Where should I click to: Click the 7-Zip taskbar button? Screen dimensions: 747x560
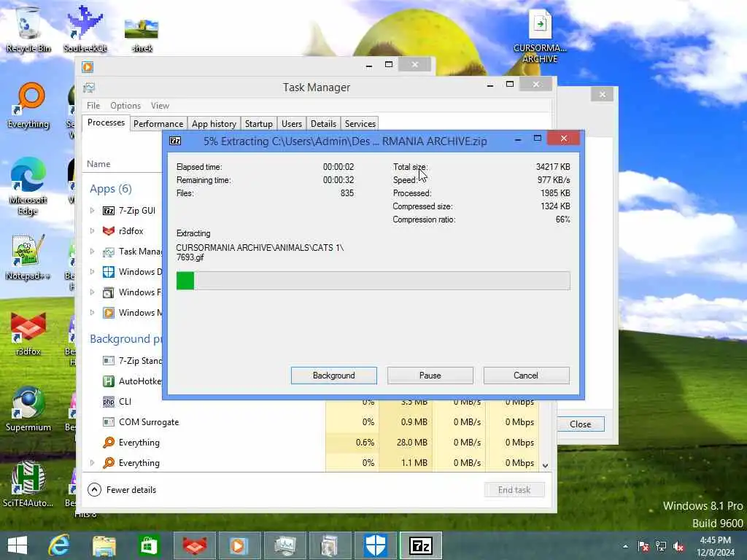click(x=421, y=545)
